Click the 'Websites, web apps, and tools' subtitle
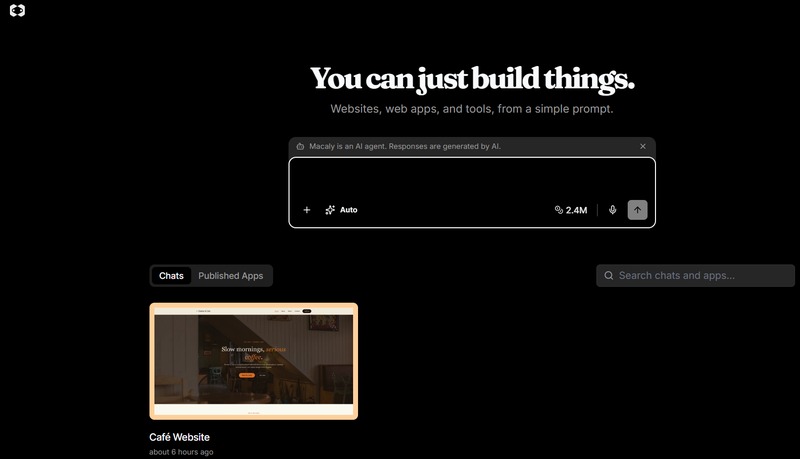Viewport: 800px width, 459px height. (x=472, y=109)
